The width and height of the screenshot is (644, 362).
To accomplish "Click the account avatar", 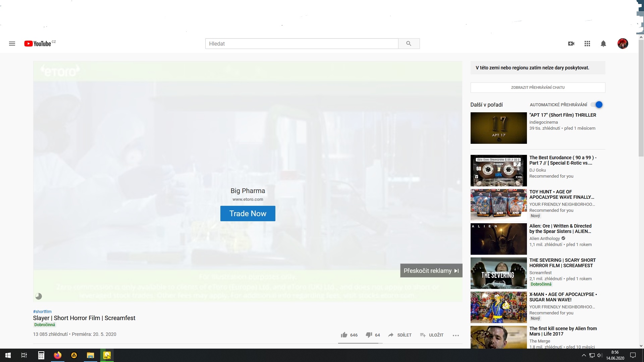I will [x=623, y=44].
